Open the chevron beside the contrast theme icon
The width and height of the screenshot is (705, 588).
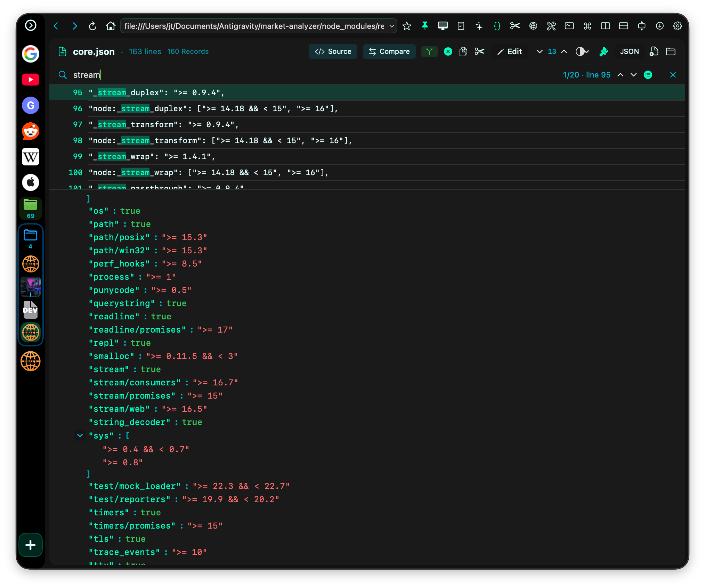coord(587,51)
